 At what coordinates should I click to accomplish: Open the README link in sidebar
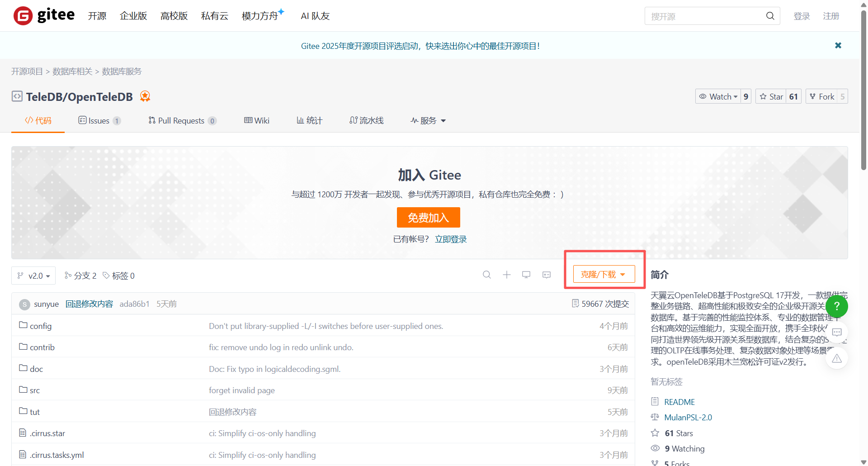tap(679, 402)
